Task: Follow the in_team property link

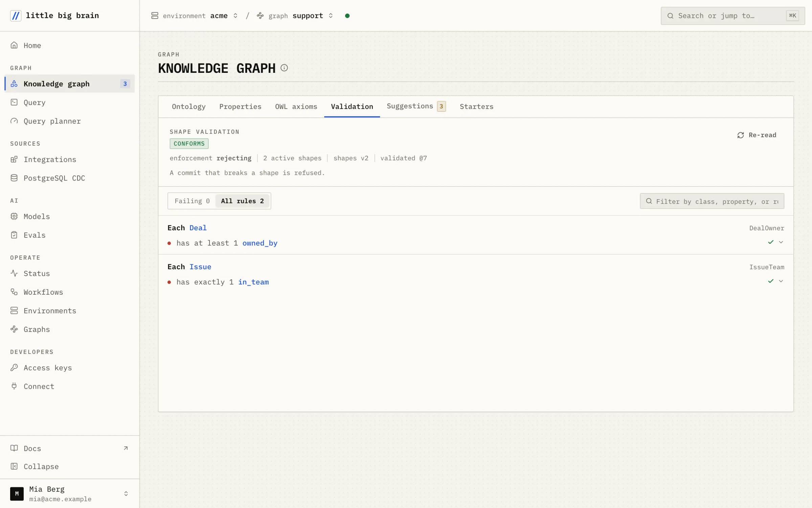Action: [x=253, y=282]
